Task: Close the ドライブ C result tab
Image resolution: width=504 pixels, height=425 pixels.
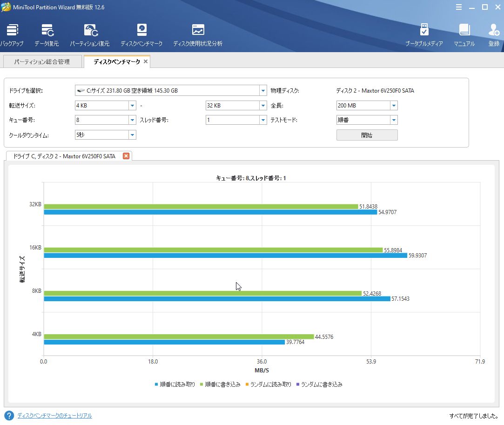Action: tap(126, 156)
